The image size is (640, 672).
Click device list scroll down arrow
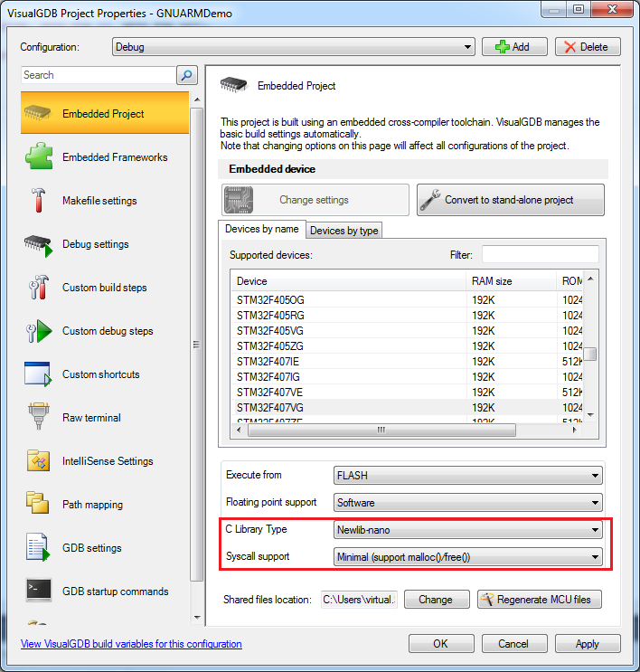click(590, 414)
